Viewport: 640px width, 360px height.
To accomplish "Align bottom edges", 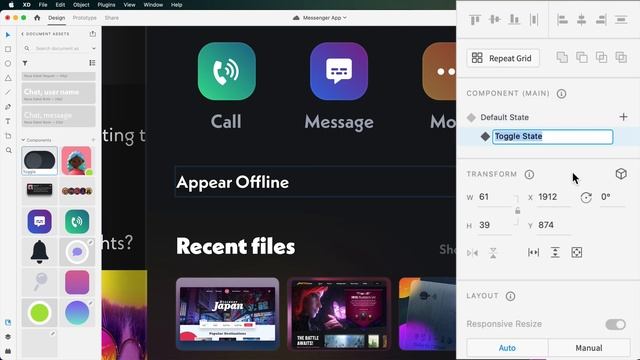I will [514, 19].
